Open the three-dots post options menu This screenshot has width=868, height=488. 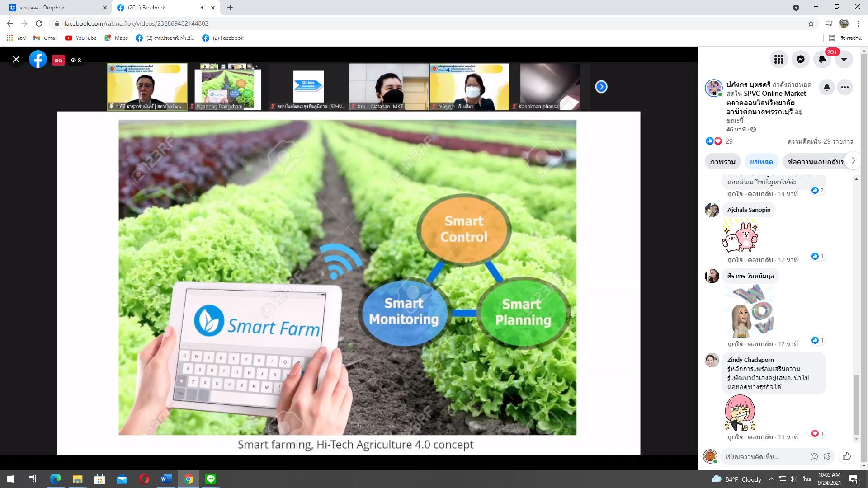pos(845,87)
